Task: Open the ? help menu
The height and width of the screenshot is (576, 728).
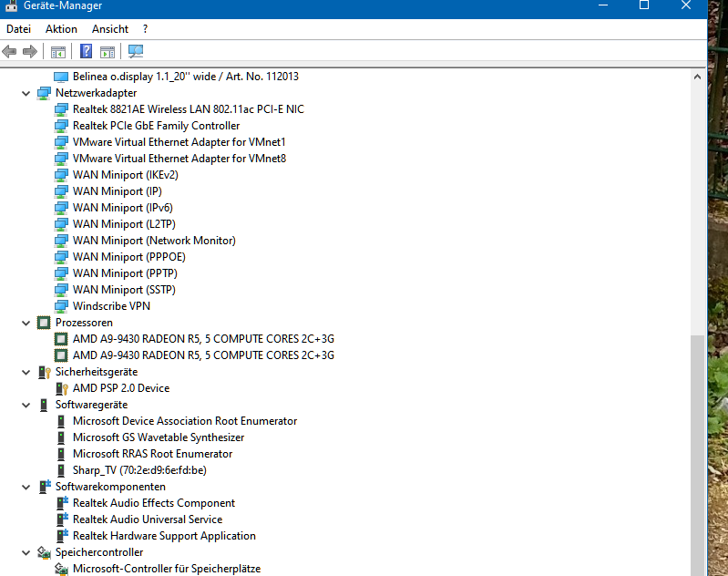Action: pyautogui.click(x=145, y=29)
